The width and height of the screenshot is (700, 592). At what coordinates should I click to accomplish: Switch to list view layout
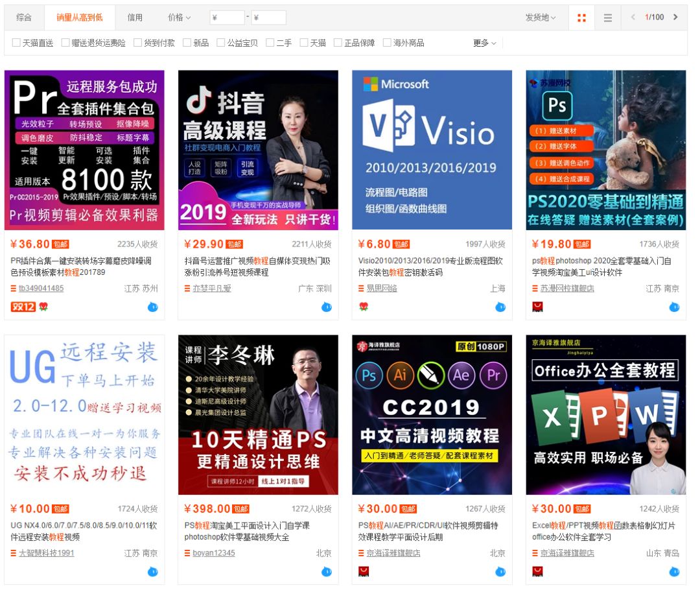(x=607, y=18)
